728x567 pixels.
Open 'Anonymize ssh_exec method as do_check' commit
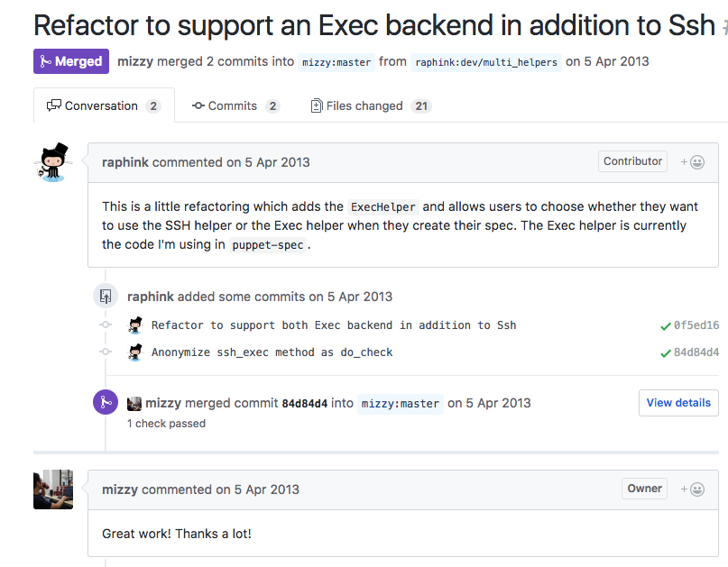pyautogui.click(x=272, y=352)
